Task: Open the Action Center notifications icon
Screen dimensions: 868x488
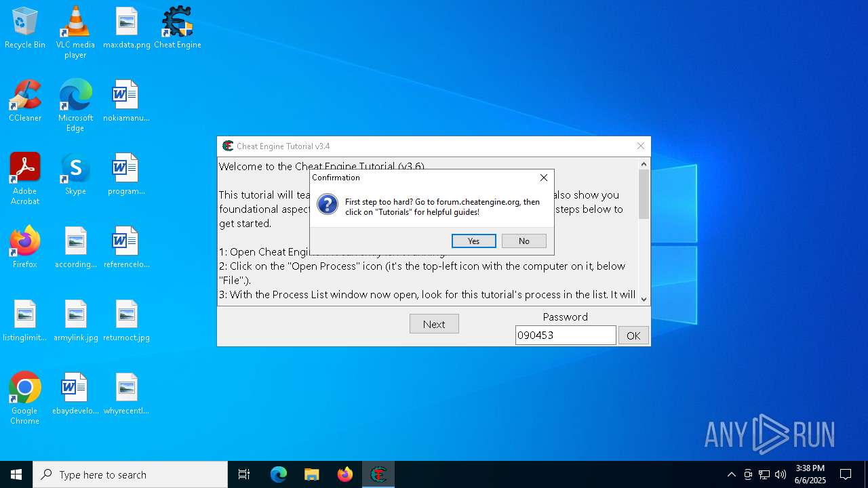Action: point(846,474)
